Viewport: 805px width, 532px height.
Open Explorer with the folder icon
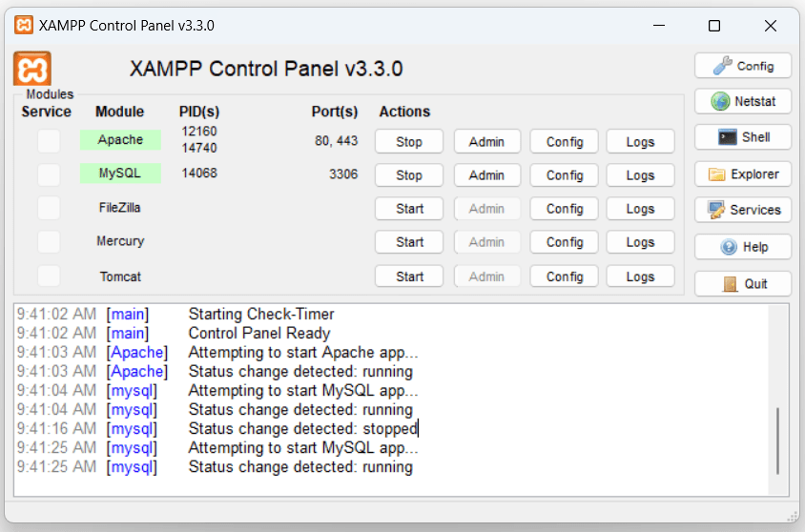click(x=743, y=174)
